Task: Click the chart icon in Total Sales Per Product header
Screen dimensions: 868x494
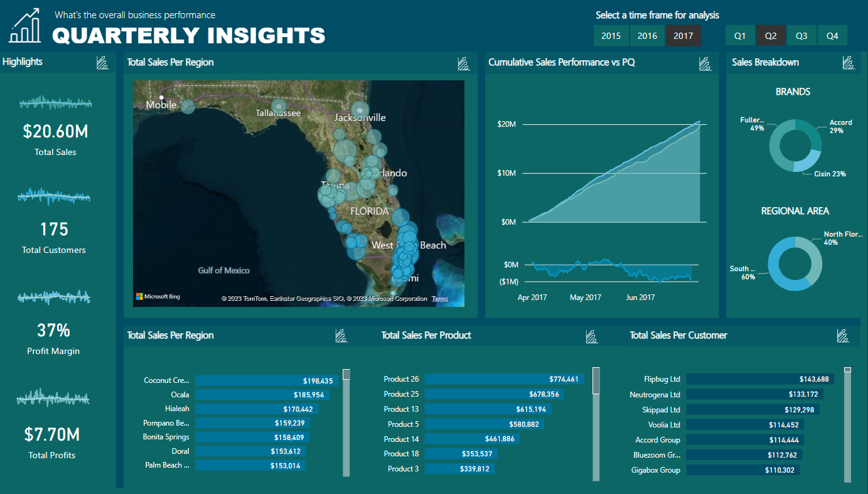Action: point(591,336)
